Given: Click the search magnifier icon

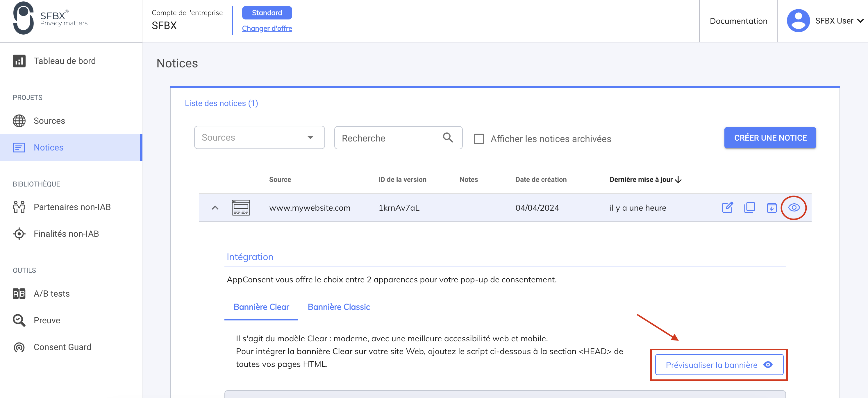Looking at the screenshot, I should [x=448, y=137].
